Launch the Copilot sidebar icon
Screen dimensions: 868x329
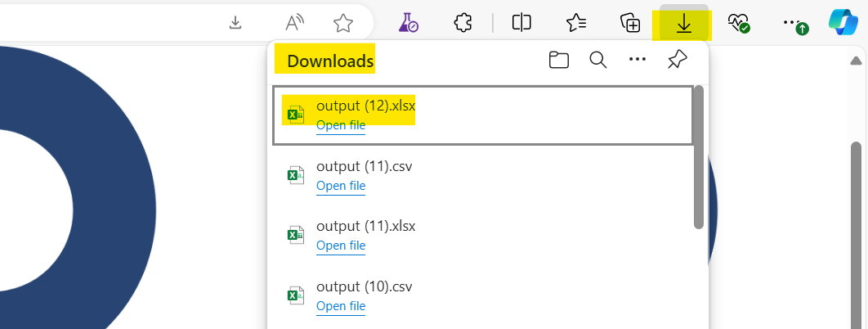(x=843, y=23)
